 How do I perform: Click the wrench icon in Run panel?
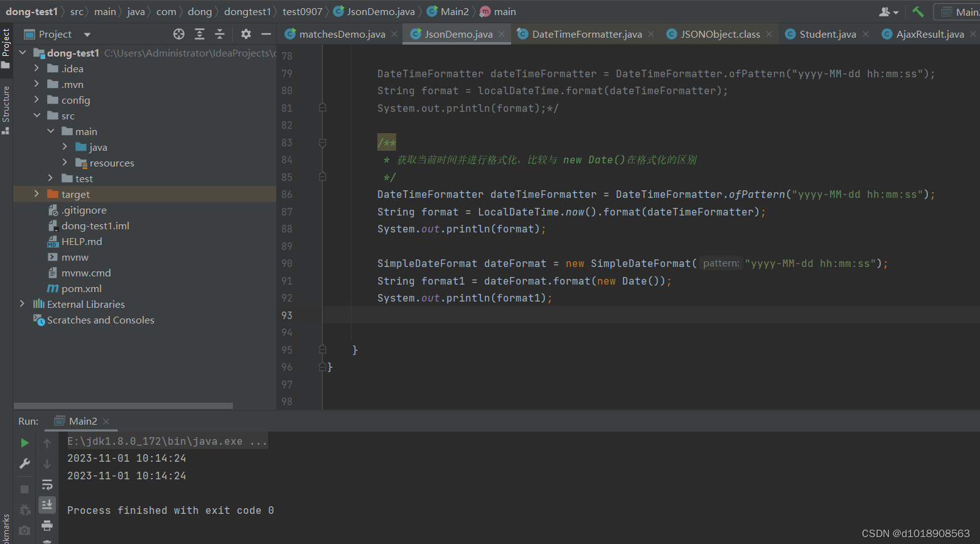(x=24, y=464)
